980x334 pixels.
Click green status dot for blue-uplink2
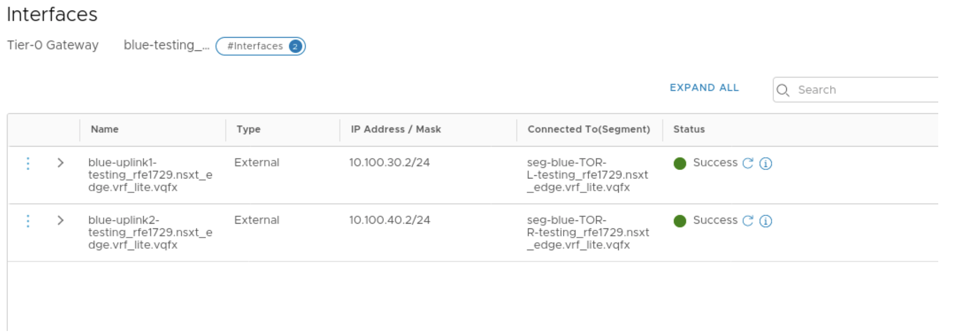(x=679, y=221)
